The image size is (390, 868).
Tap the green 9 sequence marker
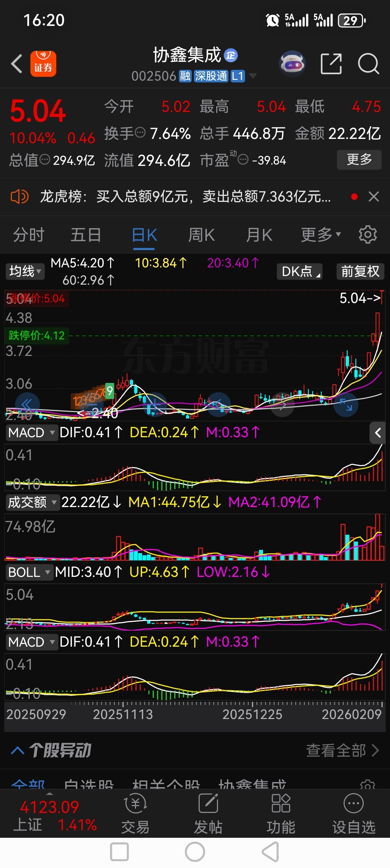[x=110, y=390]
